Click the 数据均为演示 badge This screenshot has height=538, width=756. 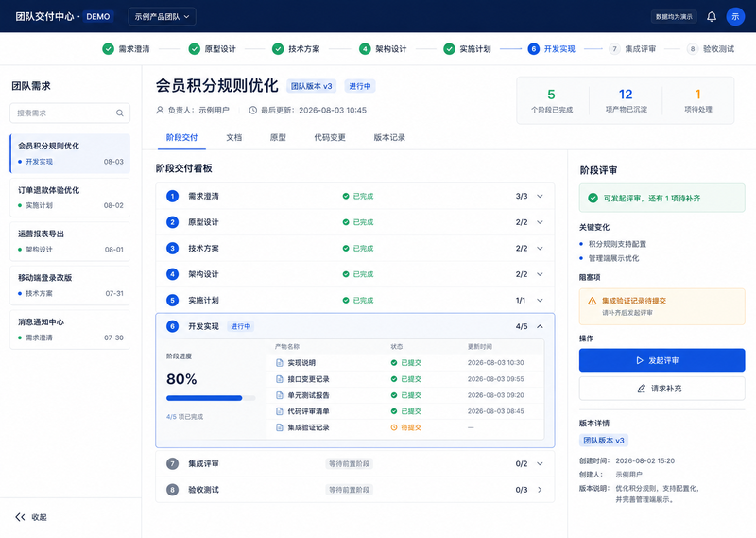(x=674, y=16)
